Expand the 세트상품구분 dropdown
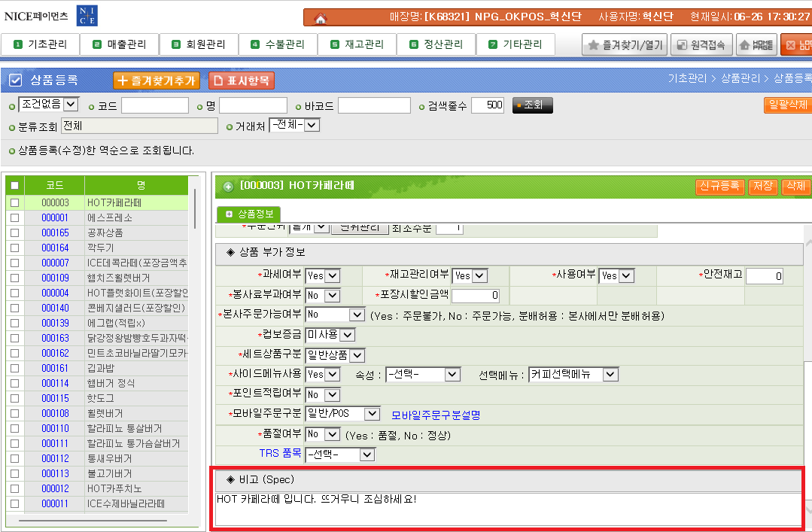 (347, 354)
